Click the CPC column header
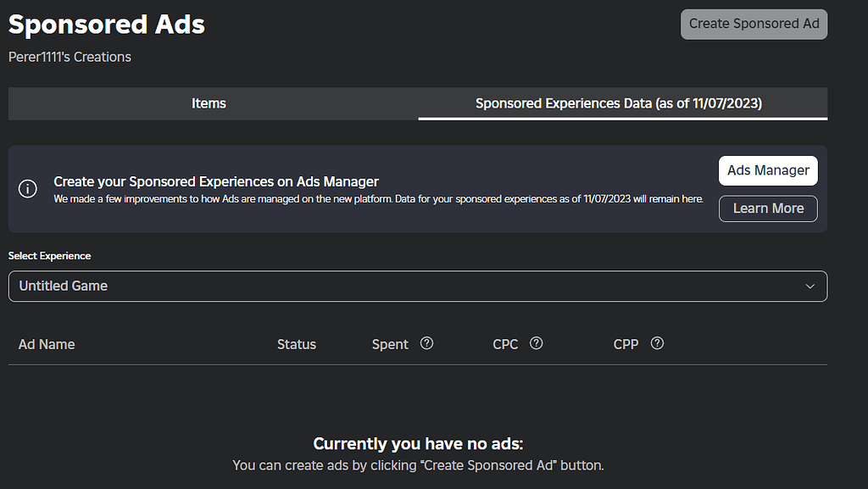Screen dimensions: 868x489 [505, 344]
